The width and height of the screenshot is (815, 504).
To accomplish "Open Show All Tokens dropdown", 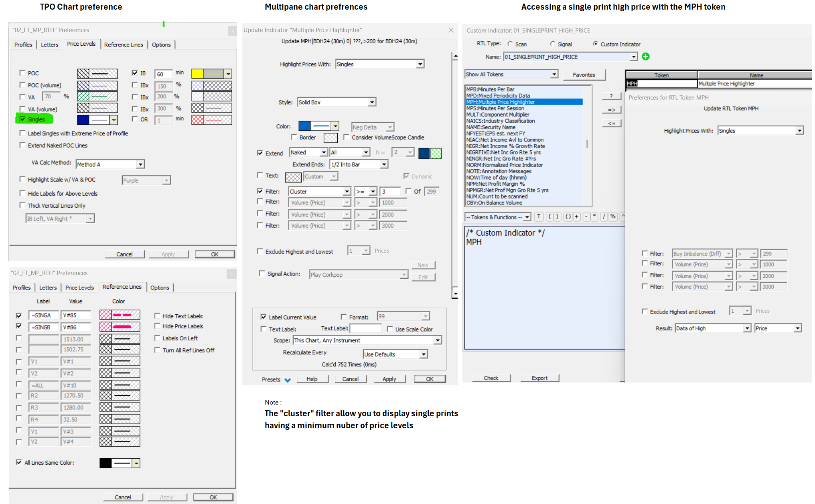I will [511, 74].
